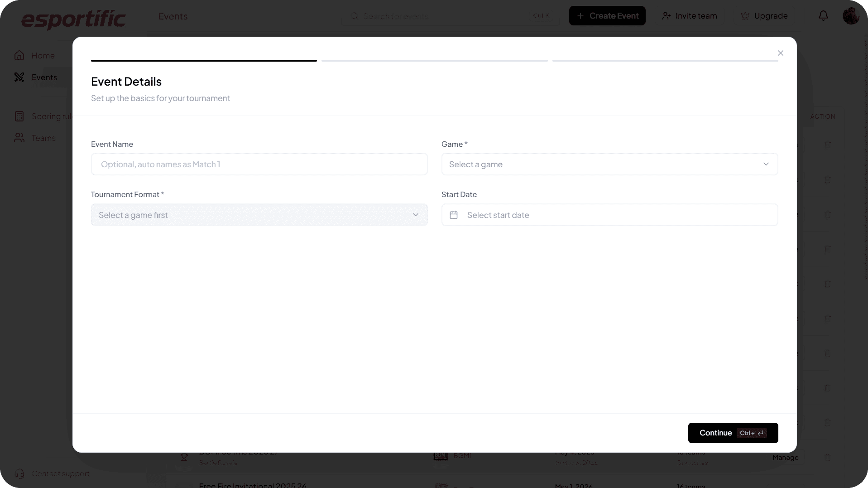
Task: Click the search magnifier icon
Action: click(x=354, y=16)
